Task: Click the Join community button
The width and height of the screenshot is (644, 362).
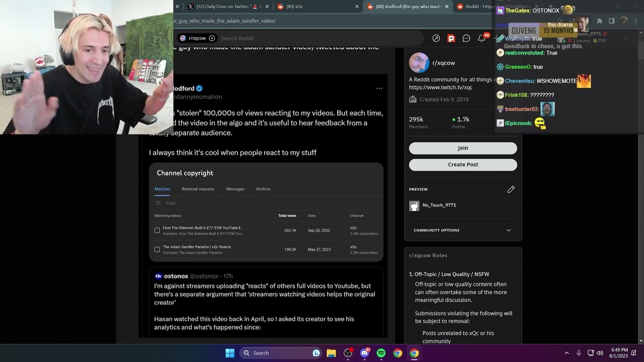Action: tap(463, 148)
